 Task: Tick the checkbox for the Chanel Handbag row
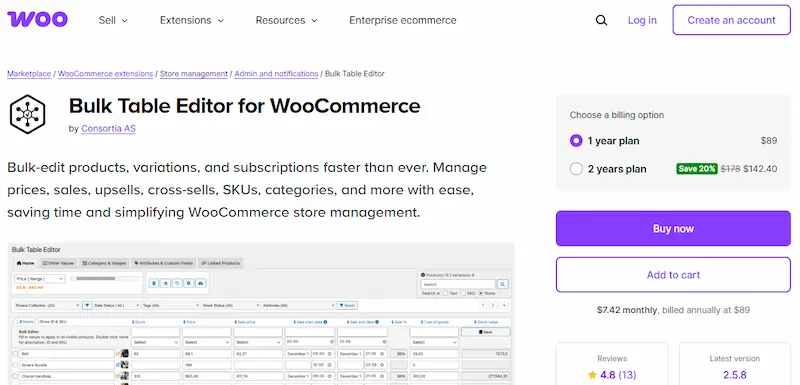[x=15, y=376]
